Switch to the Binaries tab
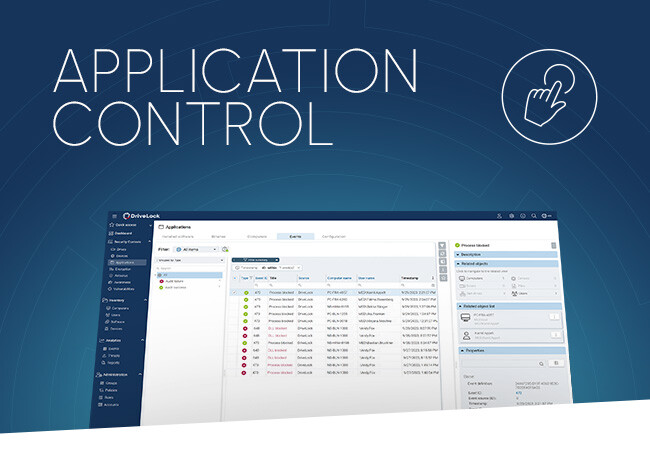The image size is (650, 450). point(218,237)
